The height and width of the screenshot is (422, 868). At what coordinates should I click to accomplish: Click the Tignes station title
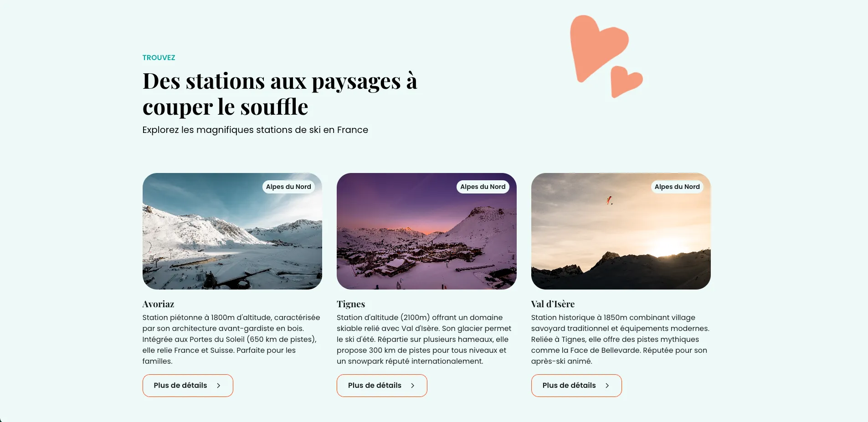351,304
